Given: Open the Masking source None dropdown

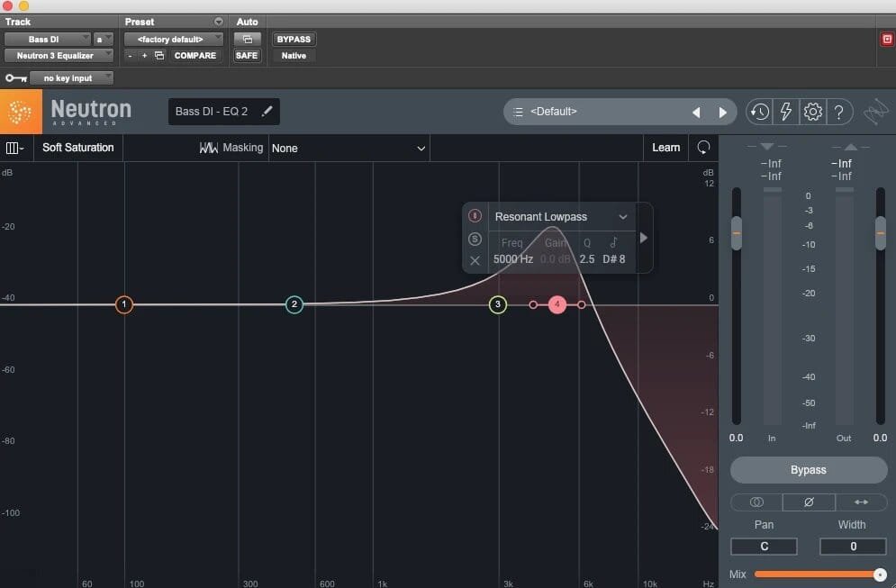Looking at the screenshot, I should pyautogui.click(x=348, y=148).
